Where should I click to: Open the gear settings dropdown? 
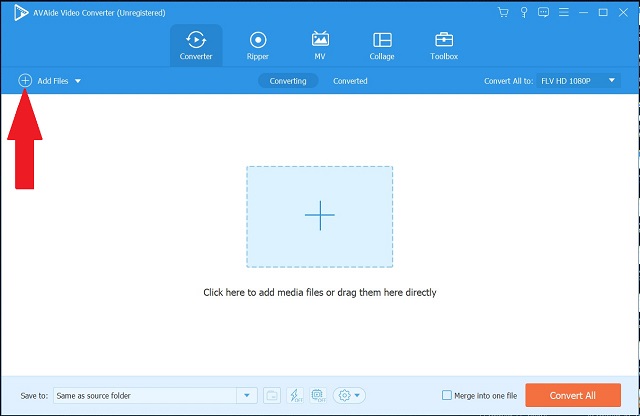(349, 395)
